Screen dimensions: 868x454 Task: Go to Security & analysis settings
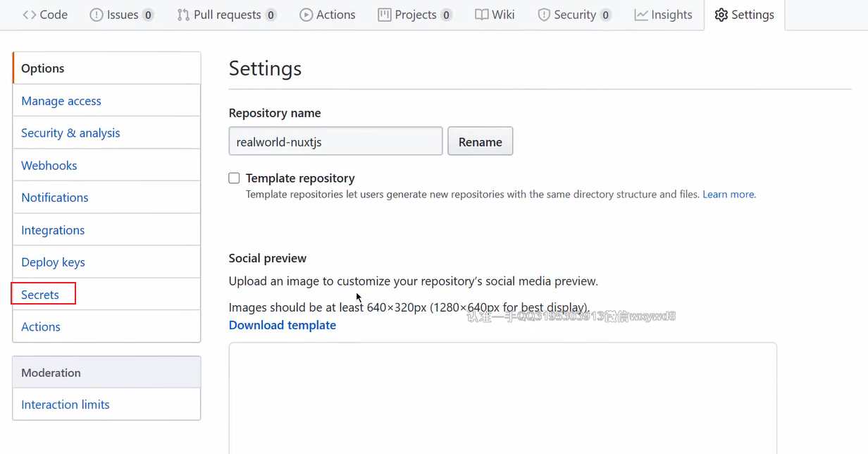[70, 133]
